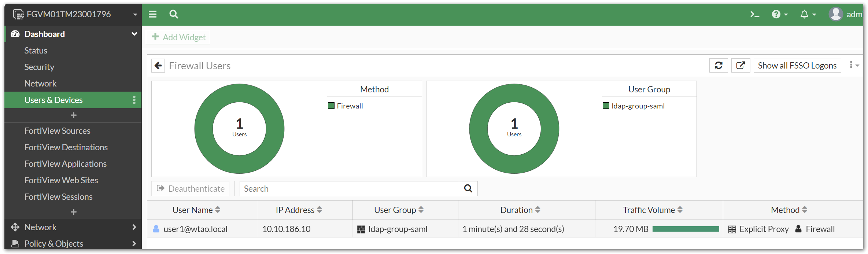
Task: Open the help dropdown menu
Action: point(779,14)
